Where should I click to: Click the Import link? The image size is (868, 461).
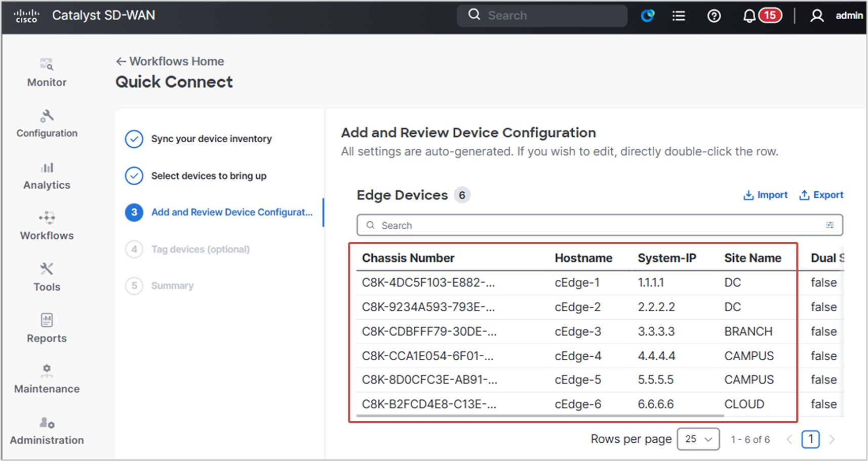click(765, 195)
